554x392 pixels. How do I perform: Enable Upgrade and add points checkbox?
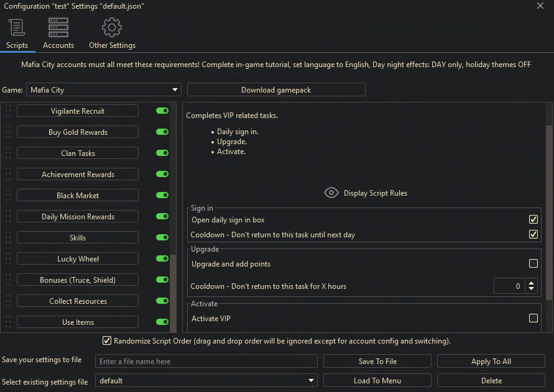(x=533, y=264)
